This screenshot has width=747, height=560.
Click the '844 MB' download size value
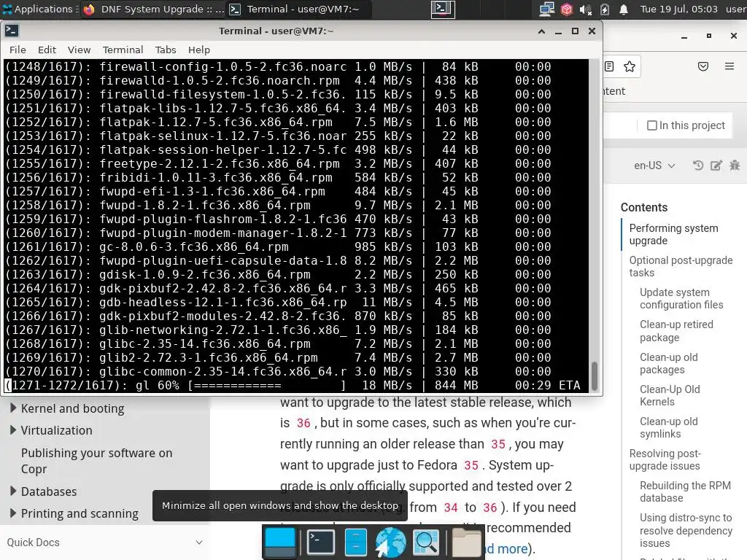pos(457,385)
